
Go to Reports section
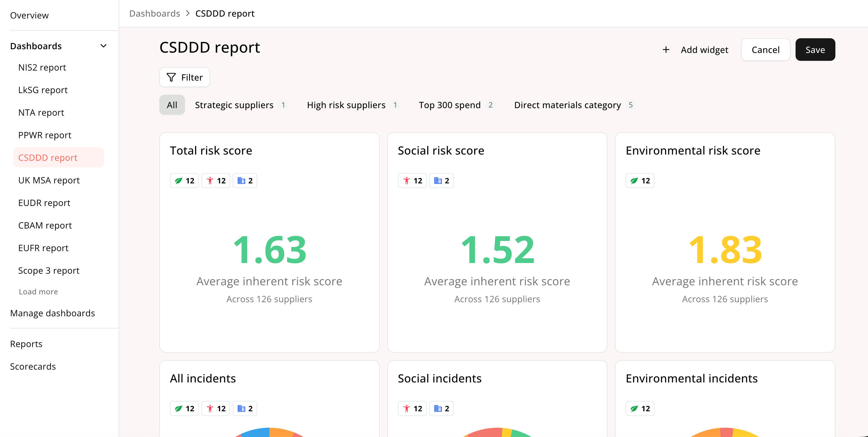[26, 344]
